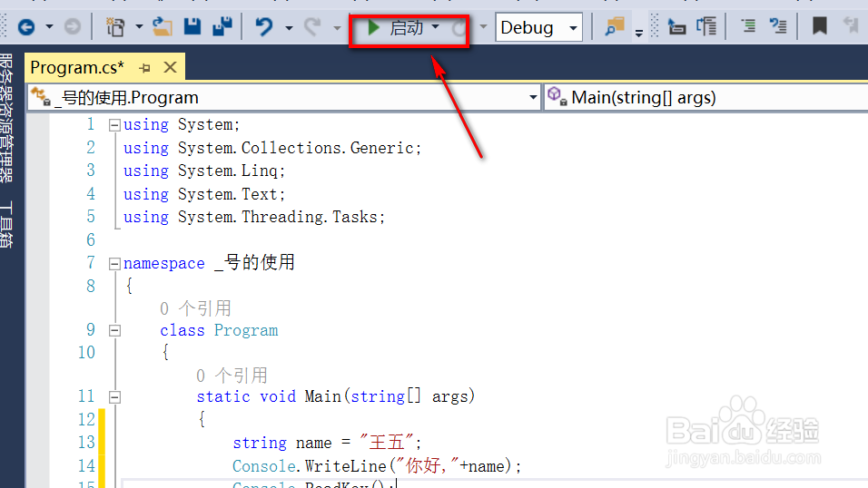The image size is (868, 488).
Task: Click the text 'System.Linq;'
Action: point(232,171)
